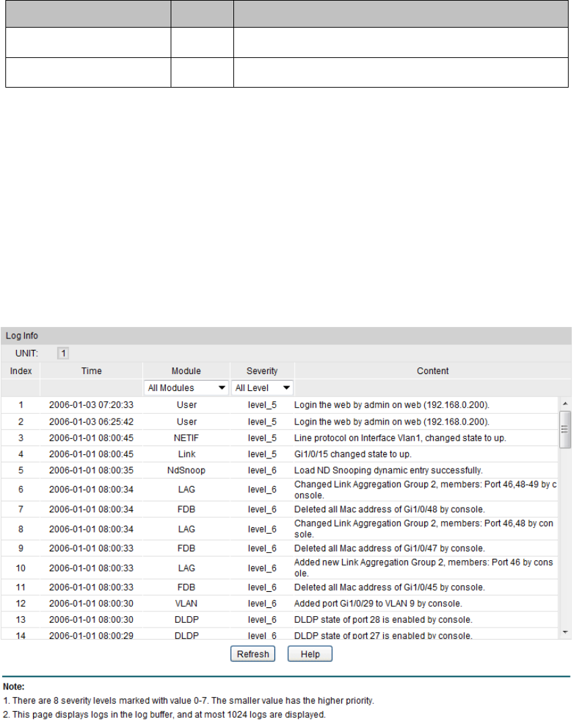The image size is (574, 728).
Task: Select the UNIT 1 button
Action: pos(63,353)
